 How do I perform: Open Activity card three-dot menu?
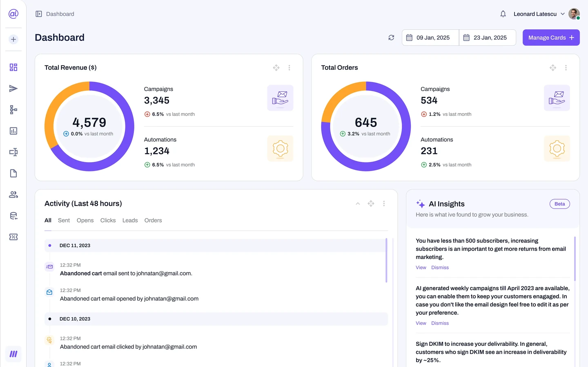coord(384,203)
